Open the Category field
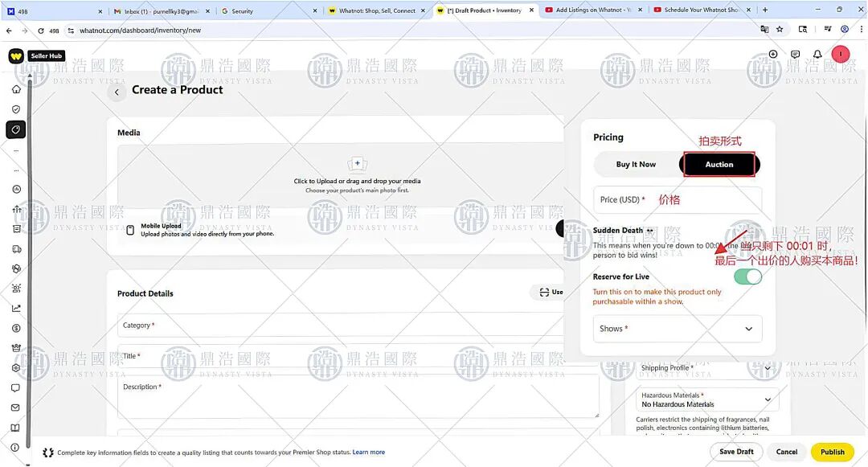868x467 pixels. pyautogui.click(x=341, y=326)
